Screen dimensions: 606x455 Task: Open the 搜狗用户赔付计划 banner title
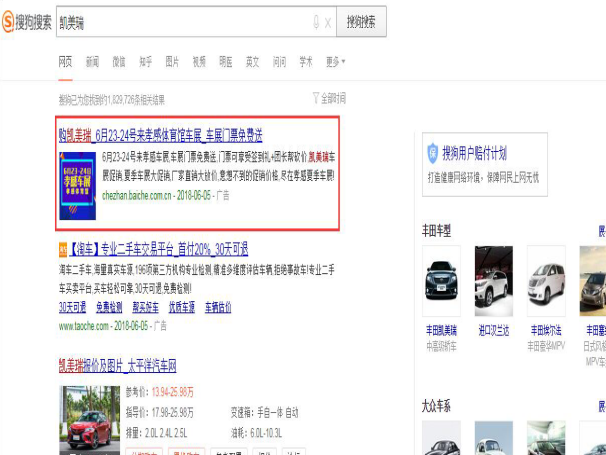pos(474,153)
